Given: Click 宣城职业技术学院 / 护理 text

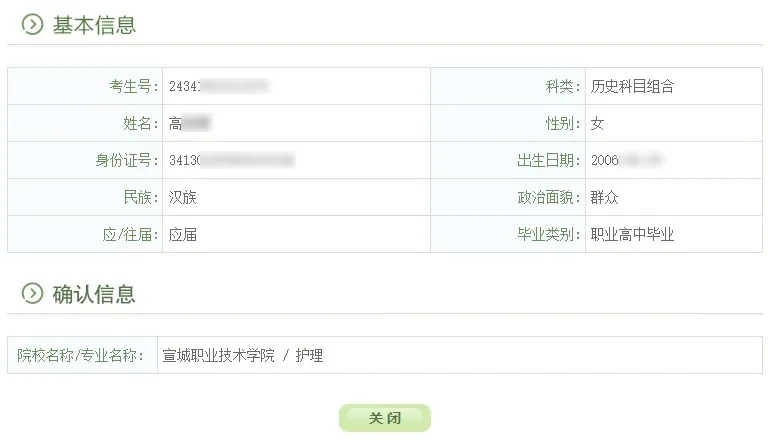Looking at the screenshot, I should point(243,355).
